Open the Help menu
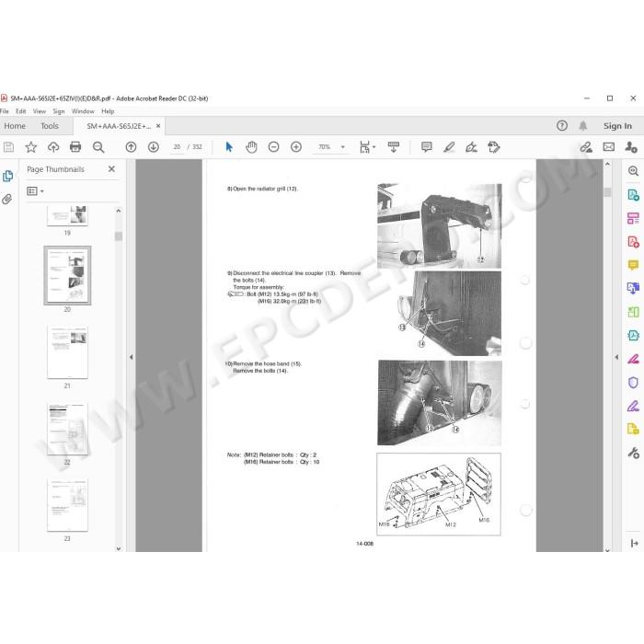Viewport: 644px width, 644px height. [x=108, y=111]
